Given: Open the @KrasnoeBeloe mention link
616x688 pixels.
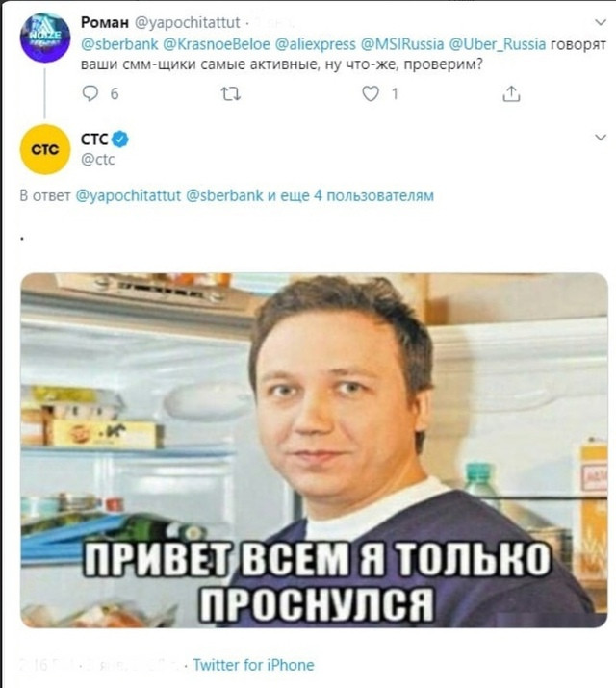Looking at the screenshot, I should point(217,44).
